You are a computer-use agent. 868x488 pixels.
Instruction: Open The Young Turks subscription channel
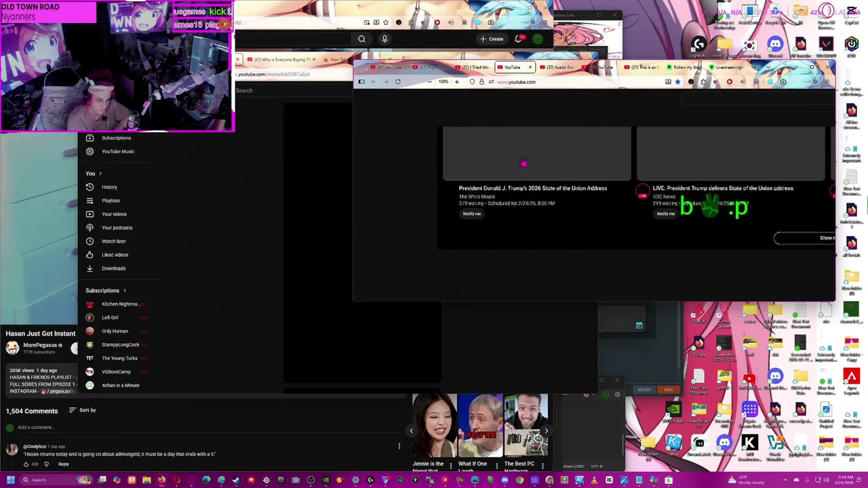click(x=119, y=359)
